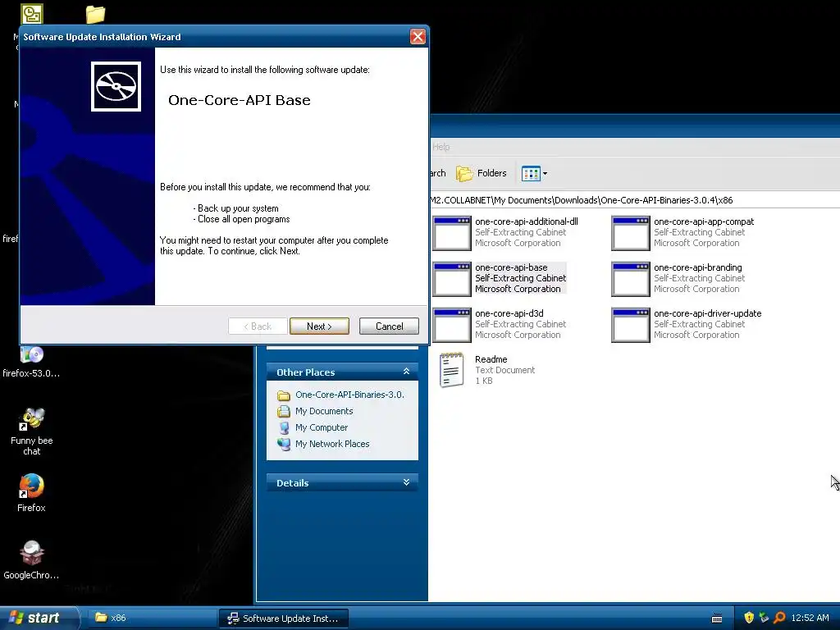Viewport: 840px width, 630px height.
Task: Click the Readme file name text
Action: click(x=491, y=359)
